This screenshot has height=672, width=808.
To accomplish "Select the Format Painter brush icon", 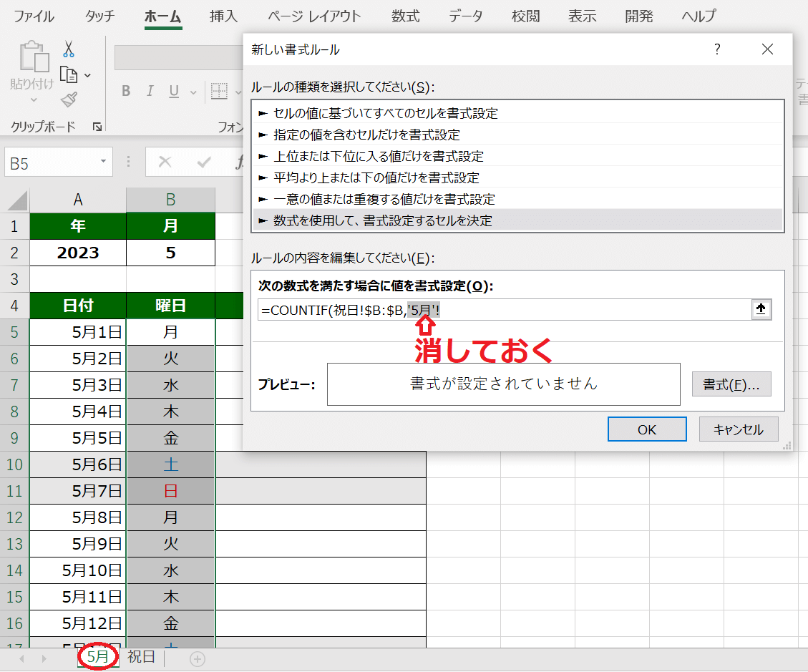I will tap(69, 100).
